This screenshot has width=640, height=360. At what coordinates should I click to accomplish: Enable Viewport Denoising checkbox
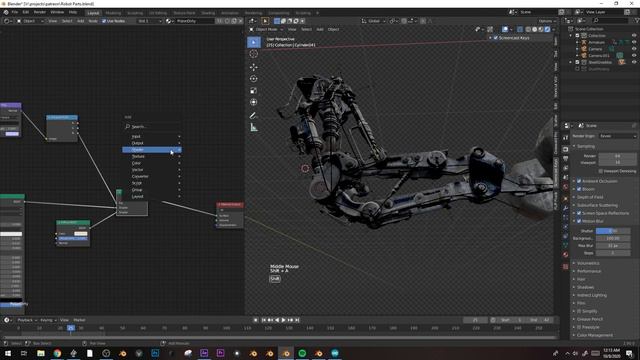pyautogui.click(x=600, y=171)
